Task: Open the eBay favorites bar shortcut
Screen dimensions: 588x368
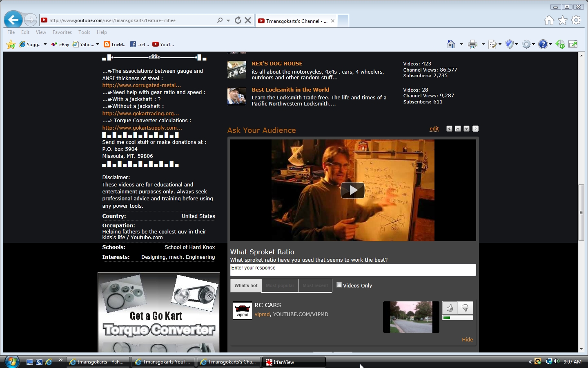Action: click(x=60, y=45)
